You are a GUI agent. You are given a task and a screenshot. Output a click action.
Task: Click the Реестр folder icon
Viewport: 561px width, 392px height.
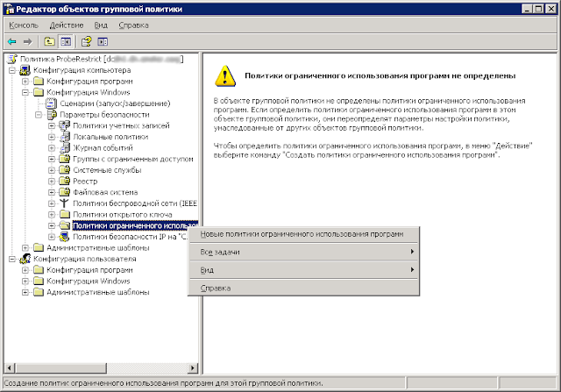pos(65,181)
